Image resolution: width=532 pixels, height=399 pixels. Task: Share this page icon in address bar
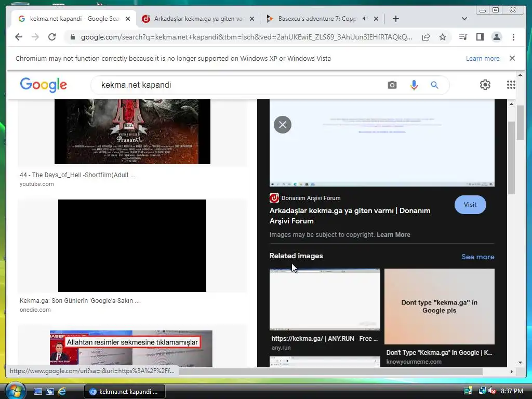[x=426, y=37]
